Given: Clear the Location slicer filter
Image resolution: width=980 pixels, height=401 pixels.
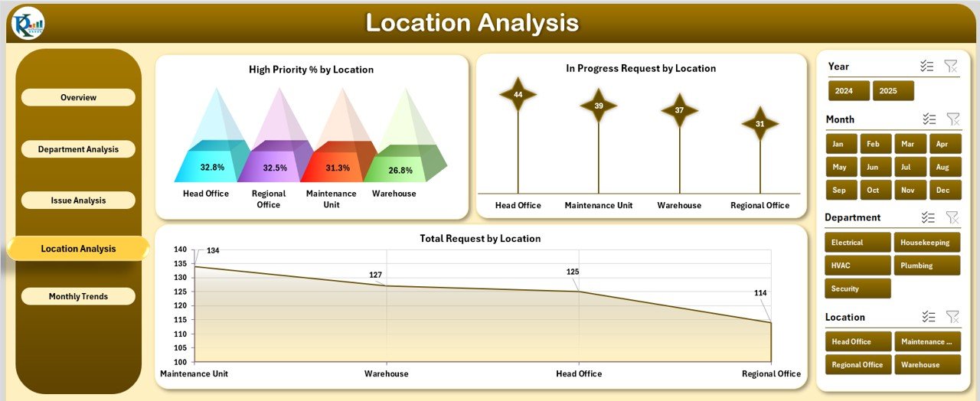Looking at the screenshot, I should click(x=953, y=317).
